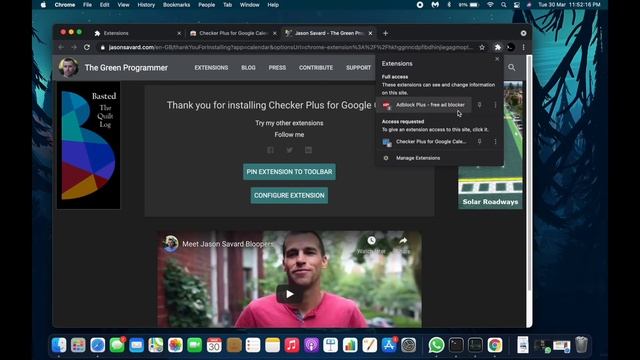Close the Jason Savard tab
The width and height of the screenshot is (640, 360).
(x=370, y=33)
